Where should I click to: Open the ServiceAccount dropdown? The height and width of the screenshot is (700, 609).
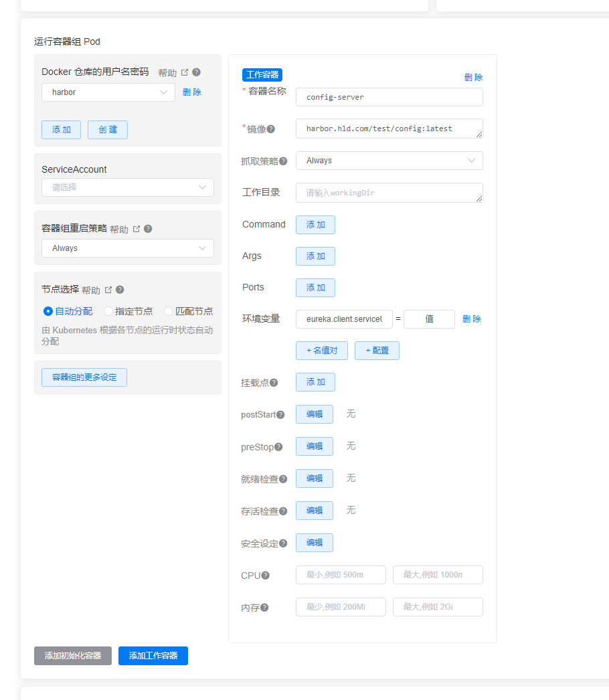[127, 187]
